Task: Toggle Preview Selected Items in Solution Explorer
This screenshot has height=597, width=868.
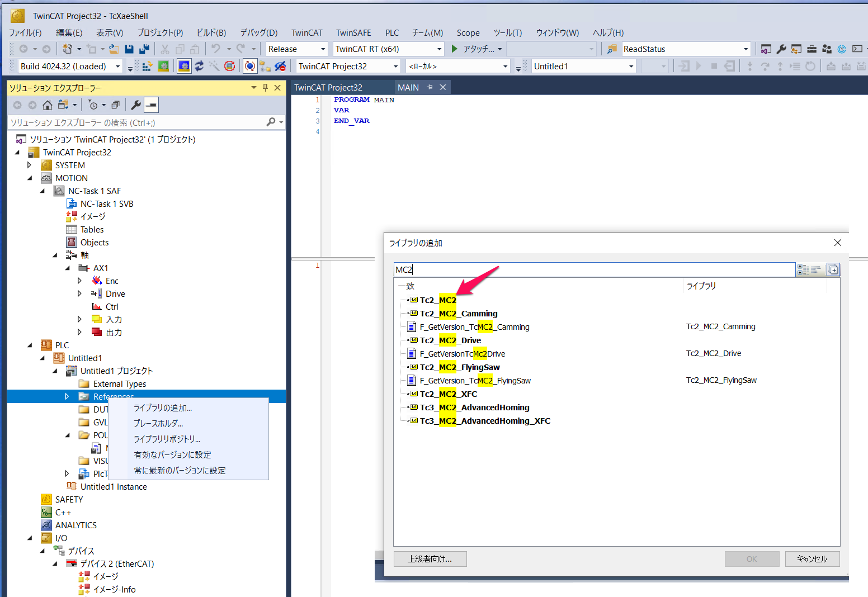Action: [152, 105]
